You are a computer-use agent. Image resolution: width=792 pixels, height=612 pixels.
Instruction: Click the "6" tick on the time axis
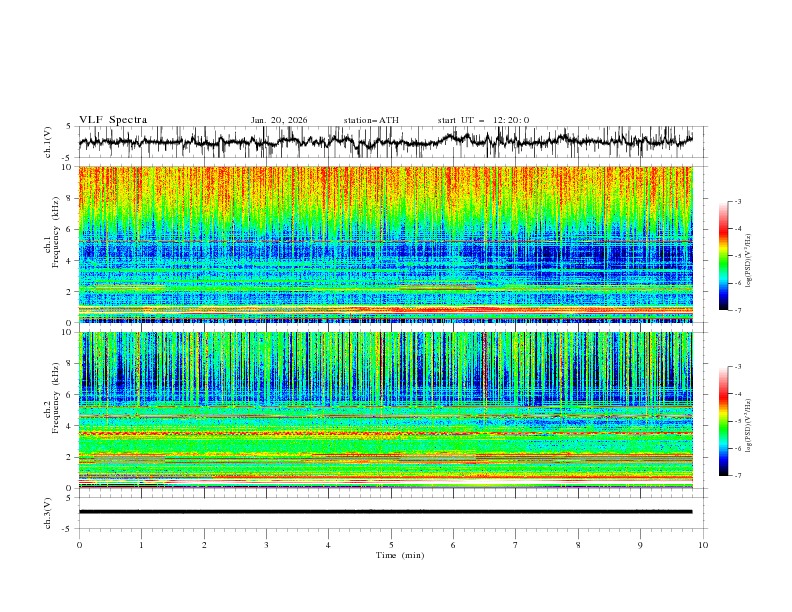[x=453, y=545]
